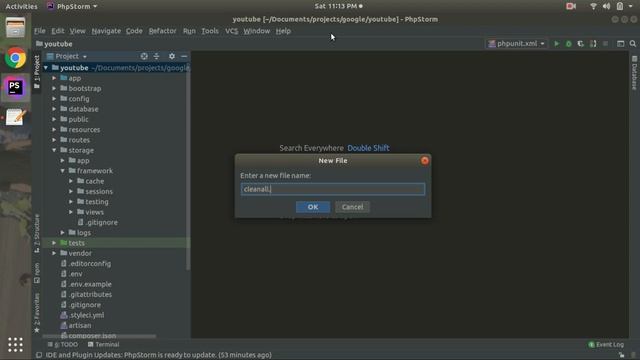Click the screen recording indicator icon

571,6
